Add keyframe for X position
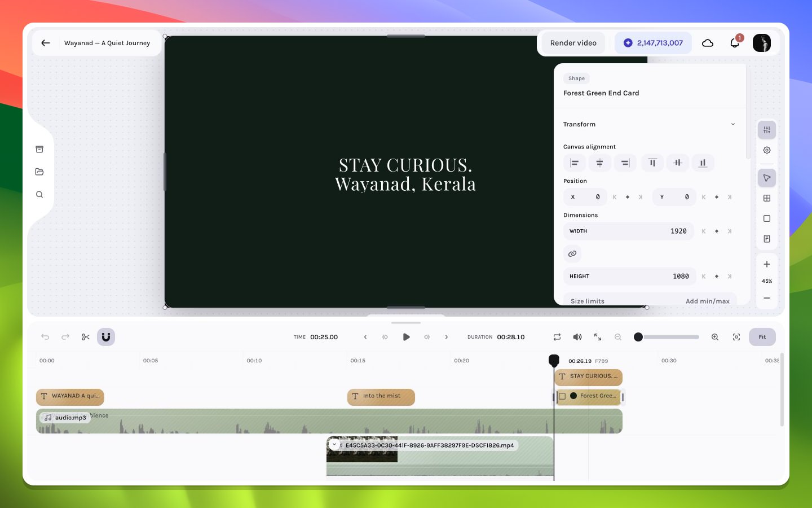The width and height of the screenshot is (812, 508). point(628,197)
